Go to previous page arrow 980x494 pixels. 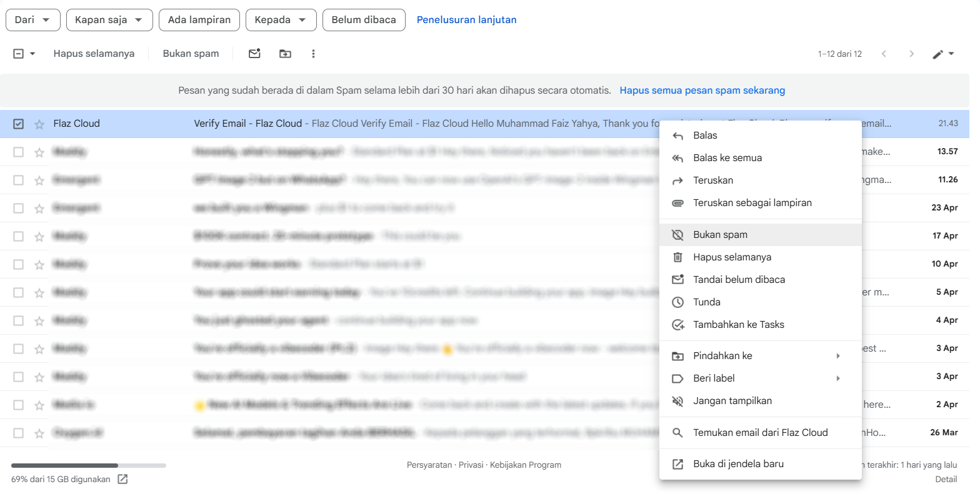(884, 54)
